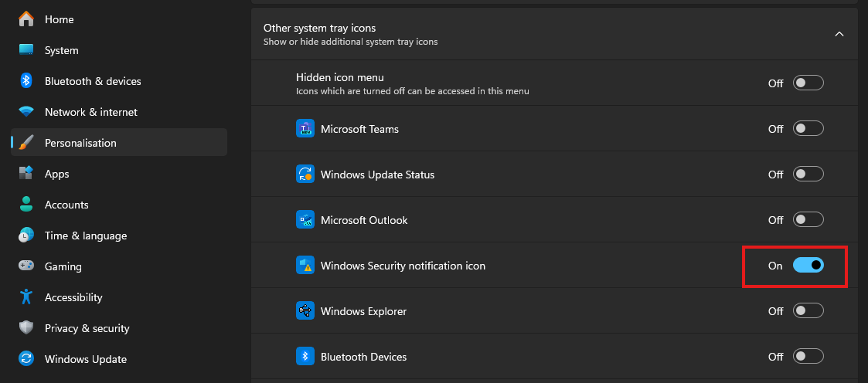Click the Bluetooth & devices sidebar icon
The width and height of the screenshot is (868, 383).
26,81
